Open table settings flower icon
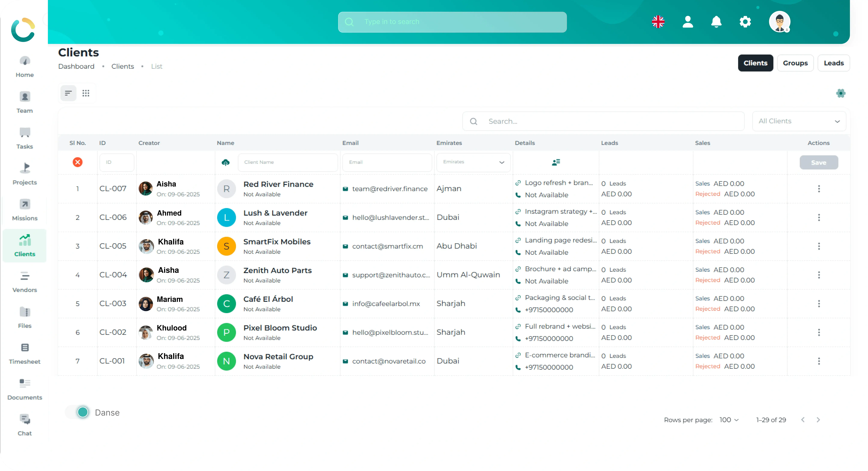This screenshot has height=471, width=868. 841,93
